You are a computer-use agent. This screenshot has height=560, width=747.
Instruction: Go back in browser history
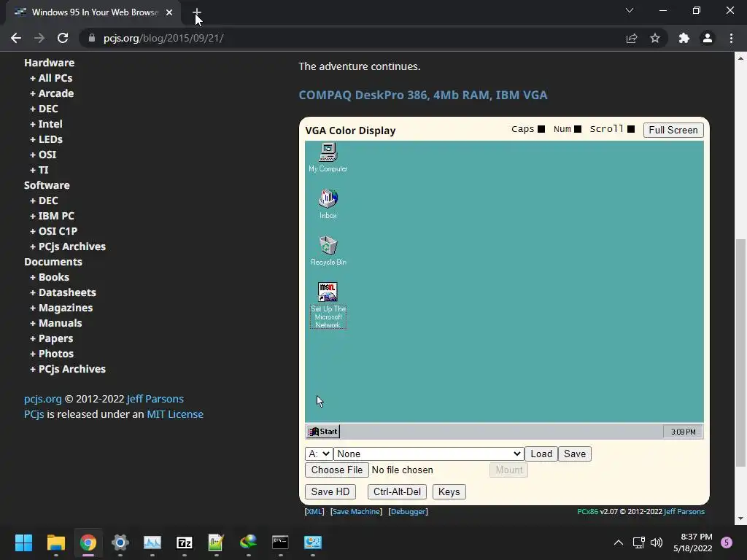(x=16, y=38)
